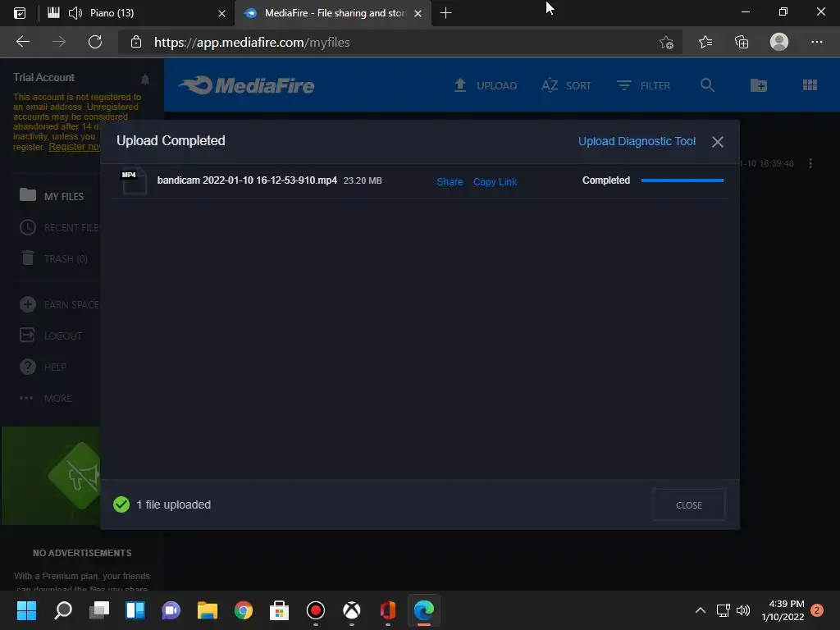Open the clock and date panel
The image size is (840, 630).
(783, 610)
